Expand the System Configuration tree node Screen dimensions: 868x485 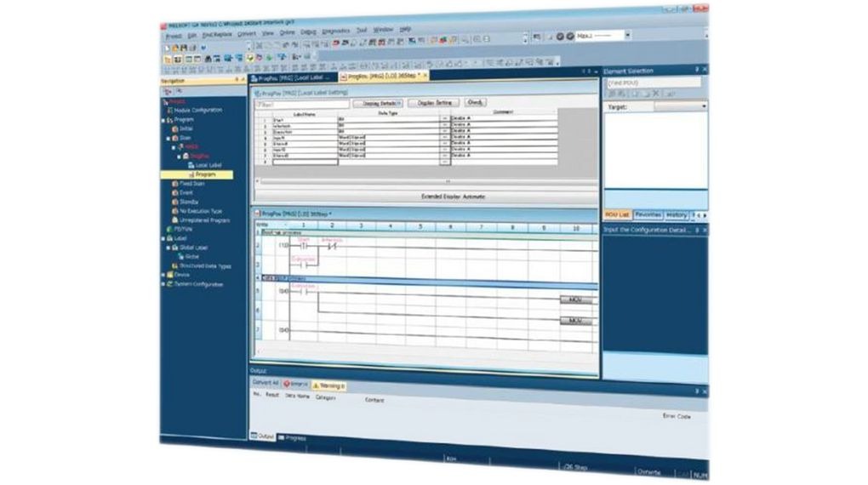pos(163,284)
